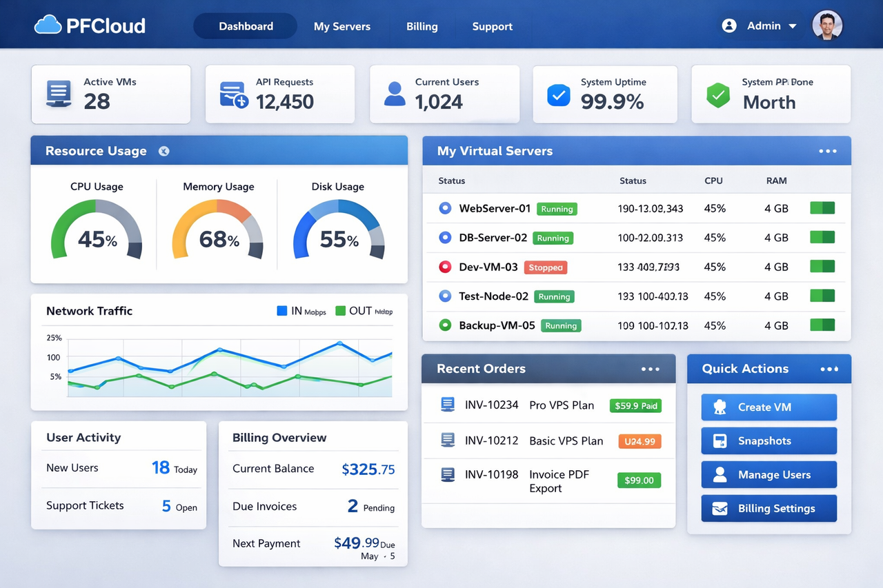This screenshot has height=588, width=883.
Task: Switch to the My Servers tab
Action: (x=342, y=26)
